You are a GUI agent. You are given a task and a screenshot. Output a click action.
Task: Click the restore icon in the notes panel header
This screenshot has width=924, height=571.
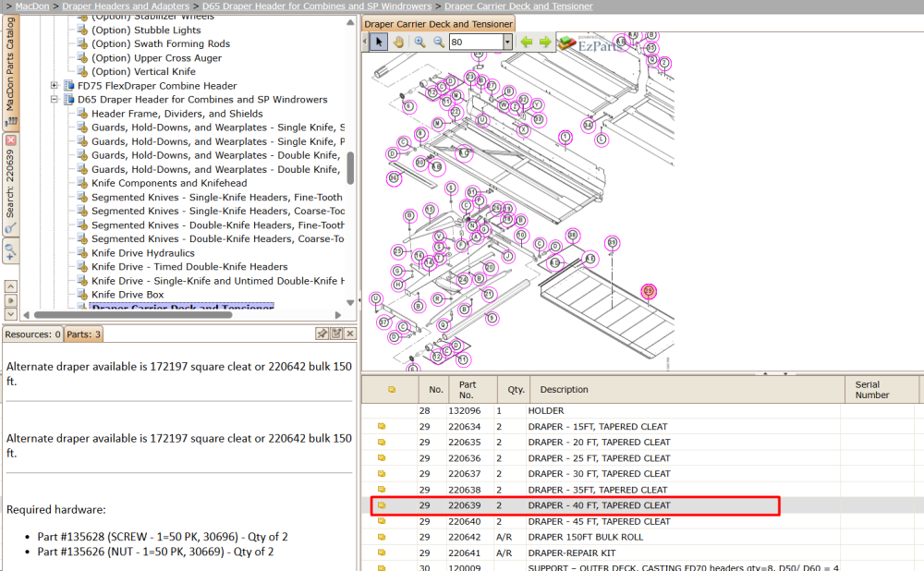336,334
